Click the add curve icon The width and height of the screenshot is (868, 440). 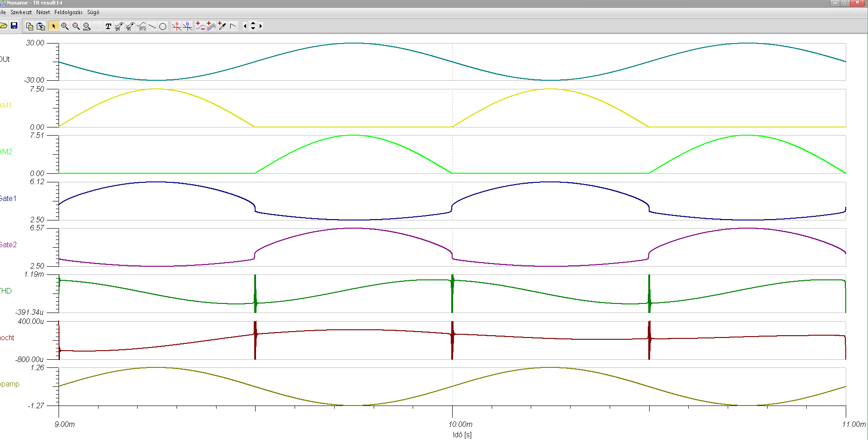pyautogui.click(x=200, y=26)
